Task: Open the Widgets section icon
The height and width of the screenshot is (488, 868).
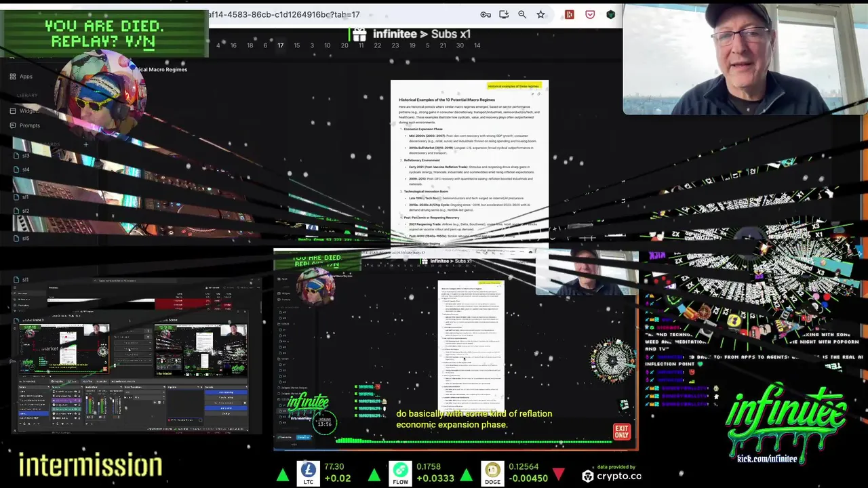Action: [13, 110]
